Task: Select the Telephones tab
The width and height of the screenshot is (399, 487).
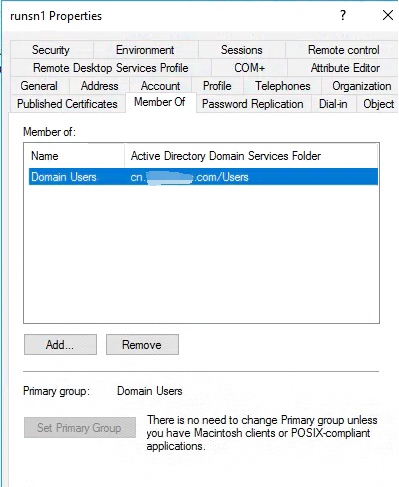Action: pyautogui.click(x=283, y=86)
